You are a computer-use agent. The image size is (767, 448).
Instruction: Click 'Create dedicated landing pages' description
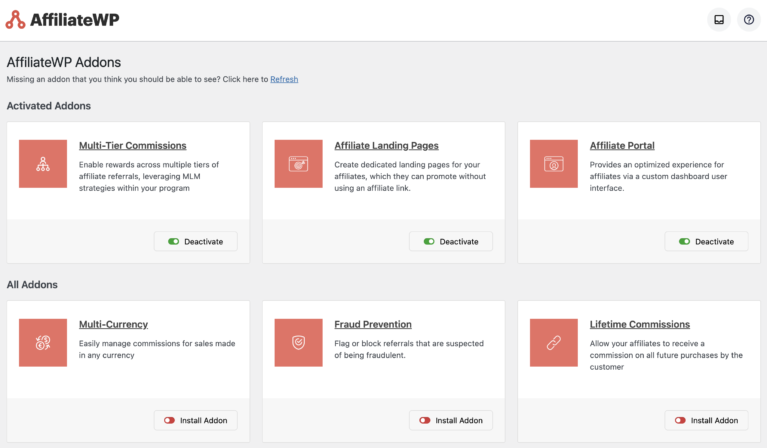[x=410, y=176]
